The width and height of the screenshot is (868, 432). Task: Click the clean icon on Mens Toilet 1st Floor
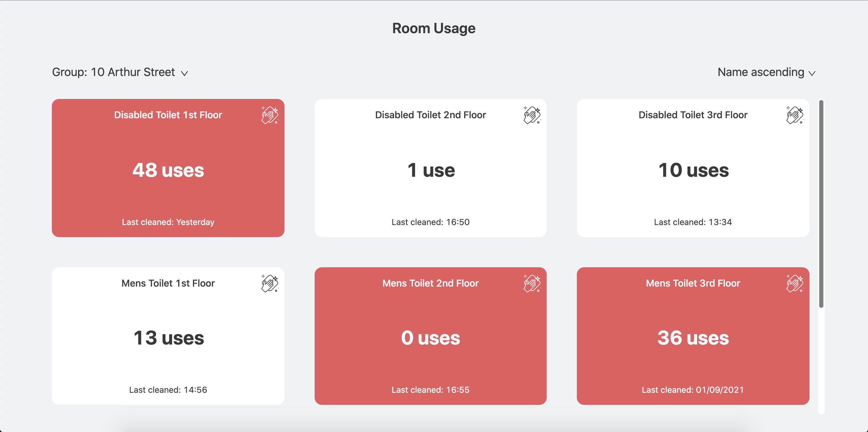click(269, 283)
